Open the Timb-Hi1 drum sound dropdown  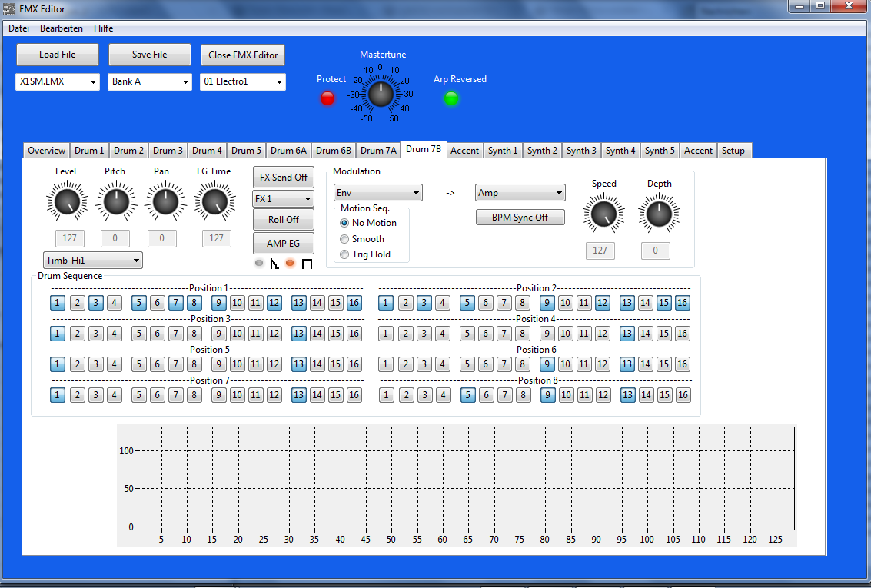point(93,261)
